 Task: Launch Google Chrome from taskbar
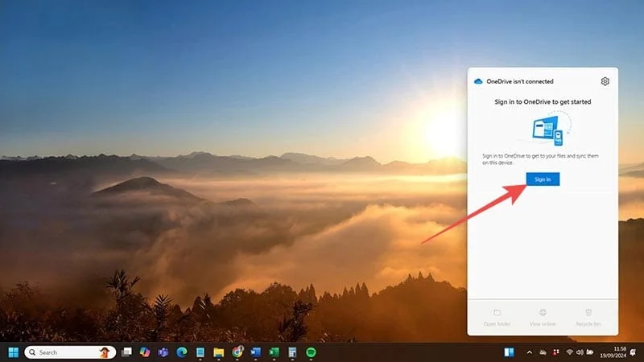[x=237, y=352]
